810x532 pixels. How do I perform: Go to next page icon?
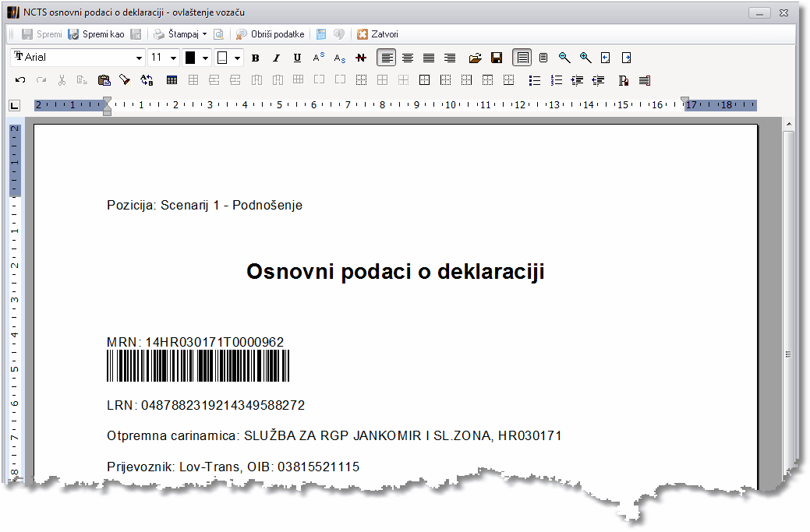click(x=627, y=58)
